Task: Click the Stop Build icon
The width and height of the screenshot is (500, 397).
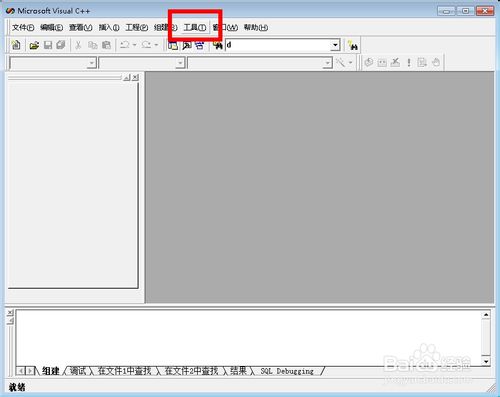Action: pyautogui.click(x=395, y=62)
